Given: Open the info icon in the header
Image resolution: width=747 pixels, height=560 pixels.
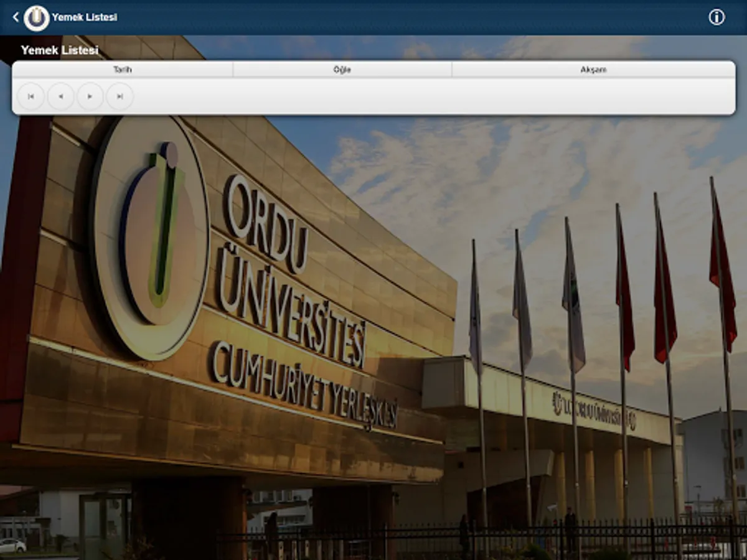Looking at the screenshot, I should [x=716, y=17].
